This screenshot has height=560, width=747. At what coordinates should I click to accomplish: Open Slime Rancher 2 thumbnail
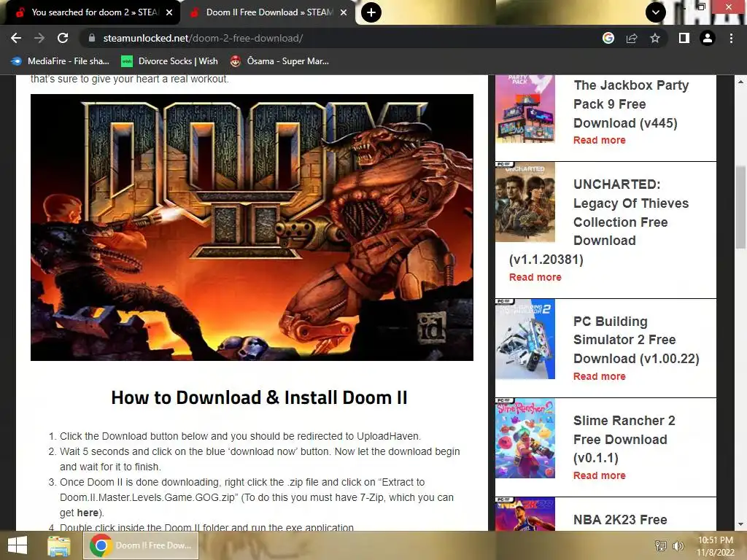pyautogui.click(x=525, y=438)
